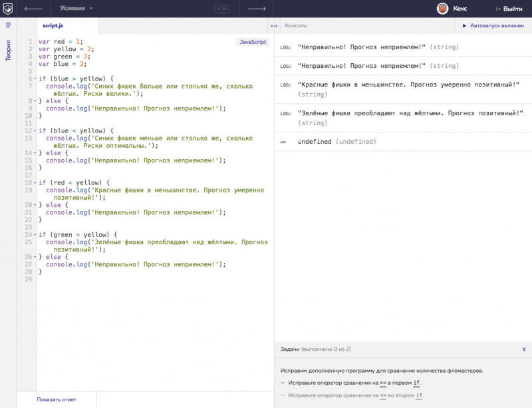This screenshot has width=532, height=408.
Task: Click the hamburger menu icon above Теория
Action: pos(8,25)
